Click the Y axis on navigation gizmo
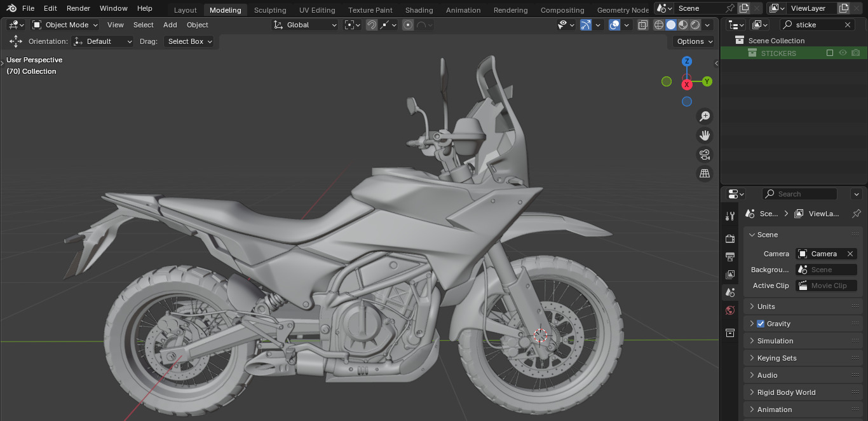Image resolution: width=868 pixels, height=421 pixels. pos(707,81)
